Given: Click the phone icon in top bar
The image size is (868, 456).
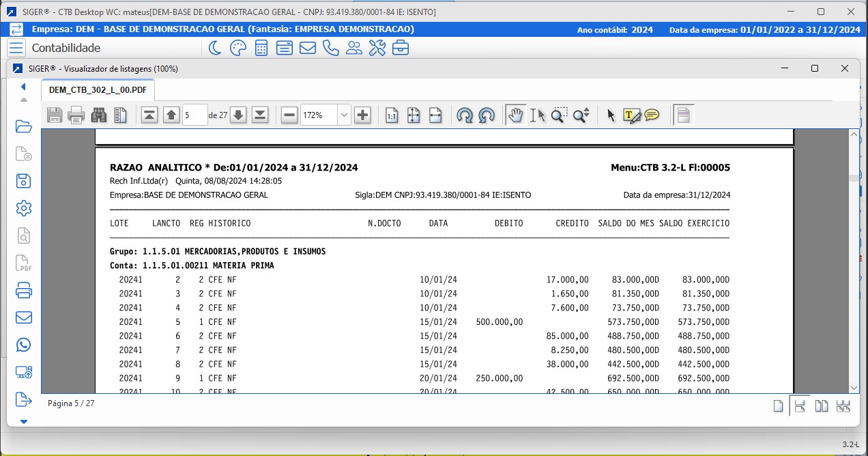Looking at the screenshot, I should [331, 48].
